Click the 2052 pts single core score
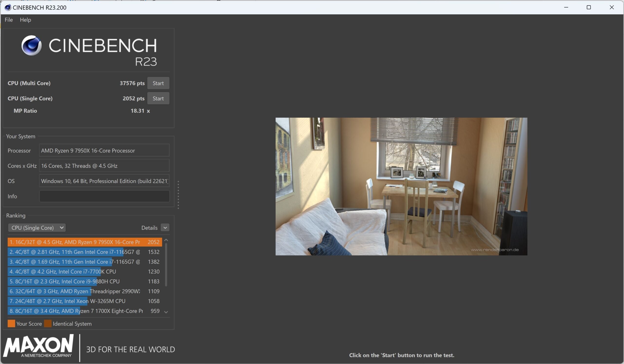This screenshot has width=624, height=364. click(134, 98)
